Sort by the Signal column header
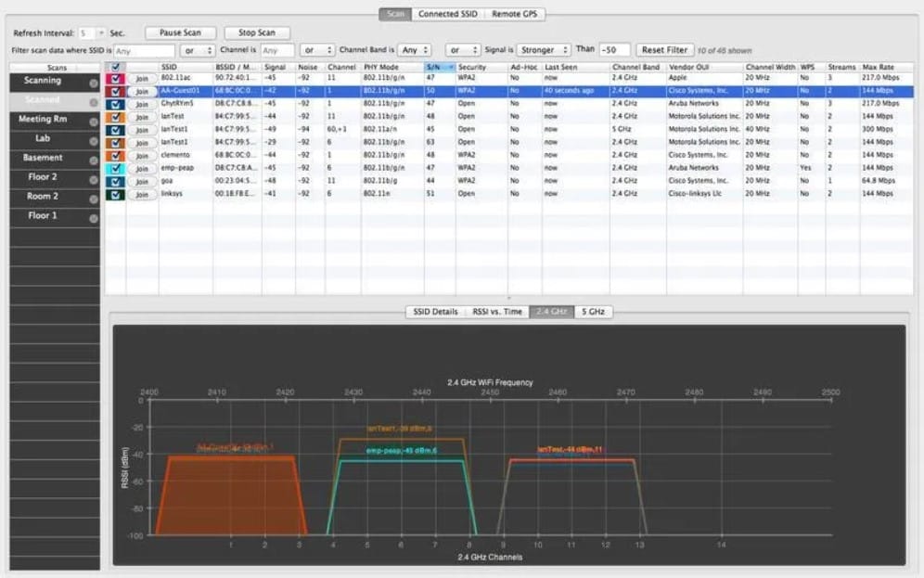 point(278,67)
